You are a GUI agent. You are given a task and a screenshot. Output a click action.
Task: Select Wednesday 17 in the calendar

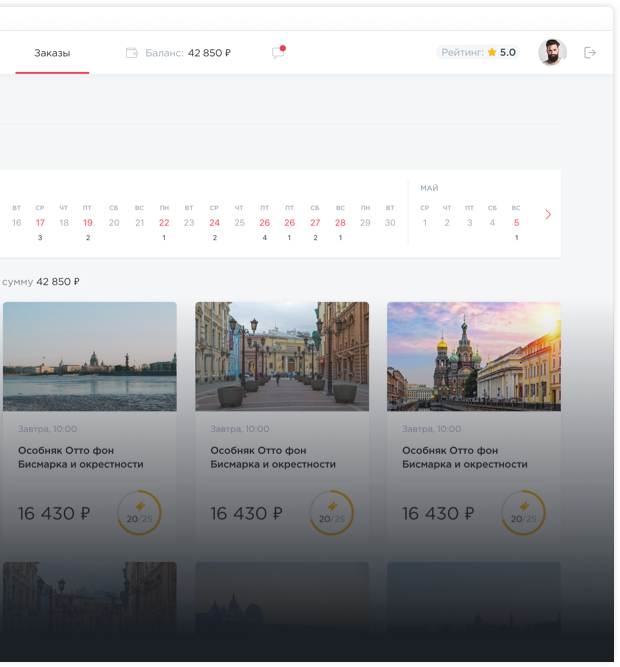[x=40, y=223]
